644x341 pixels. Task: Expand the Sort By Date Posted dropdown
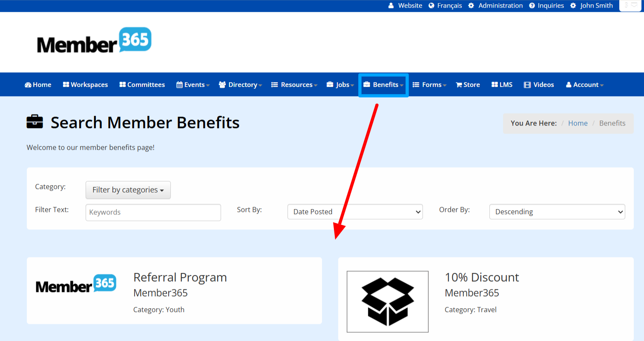pos(355,212)
